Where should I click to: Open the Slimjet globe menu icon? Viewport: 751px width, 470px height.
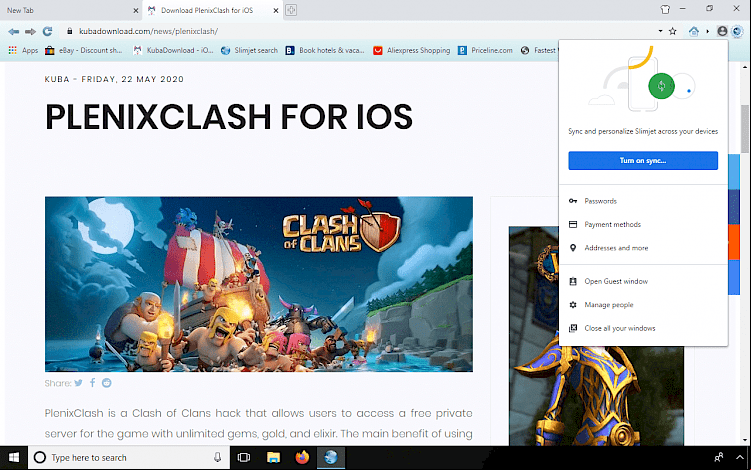[737, 31]
